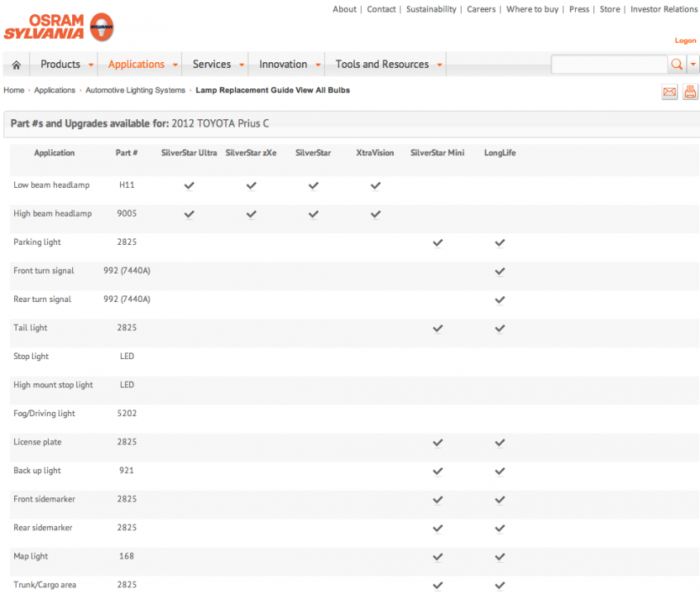
Task: Click the Logon link
Action: coord(685,40)
